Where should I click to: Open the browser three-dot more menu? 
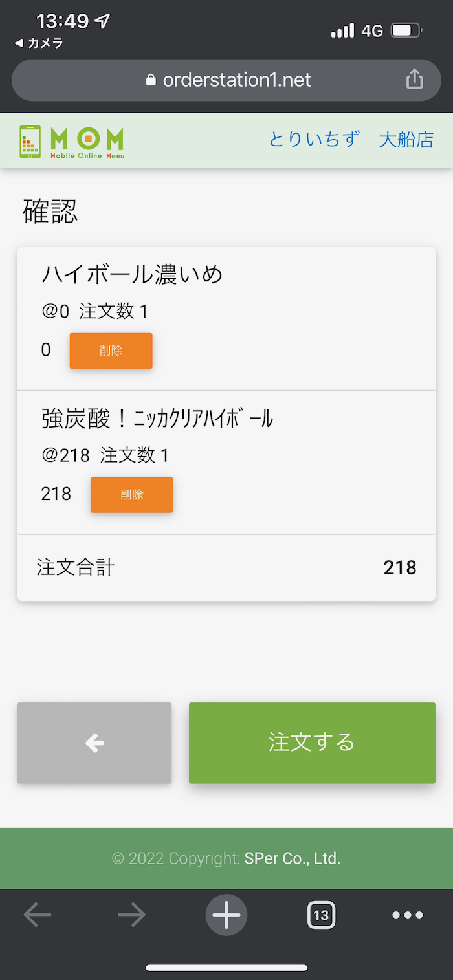pos(408,915)
